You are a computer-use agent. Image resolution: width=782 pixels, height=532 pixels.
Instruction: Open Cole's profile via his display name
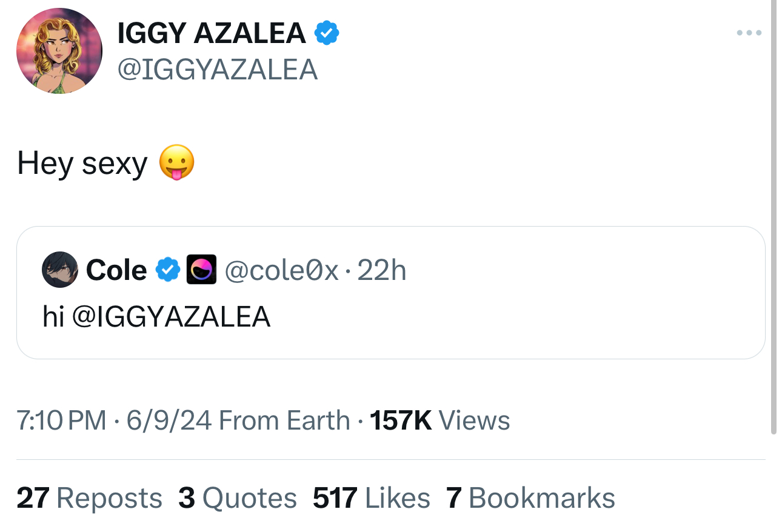[x=116, y=270]
